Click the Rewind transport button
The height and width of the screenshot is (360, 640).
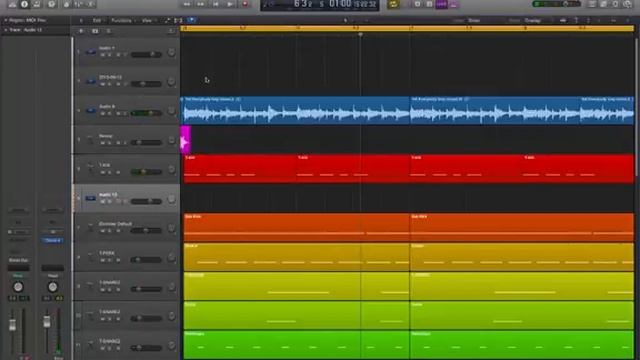[x=187, y=4]
